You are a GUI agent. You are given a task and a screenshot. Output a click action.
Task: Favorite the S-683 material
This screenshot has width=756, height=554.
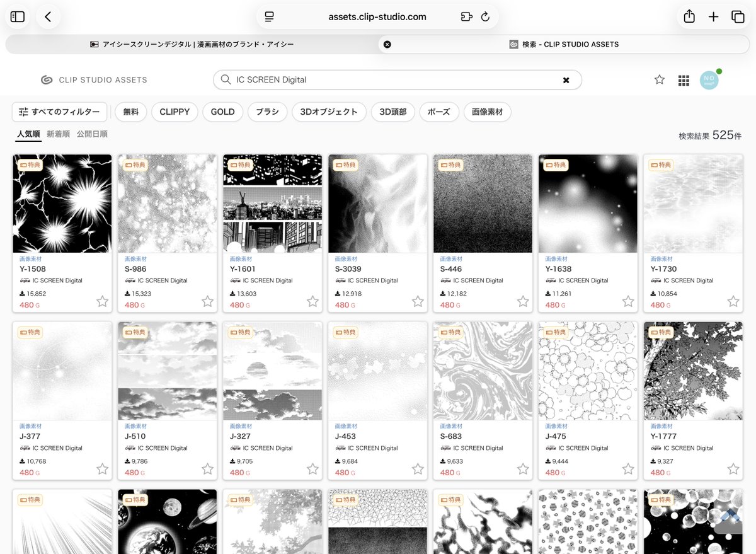524,469
